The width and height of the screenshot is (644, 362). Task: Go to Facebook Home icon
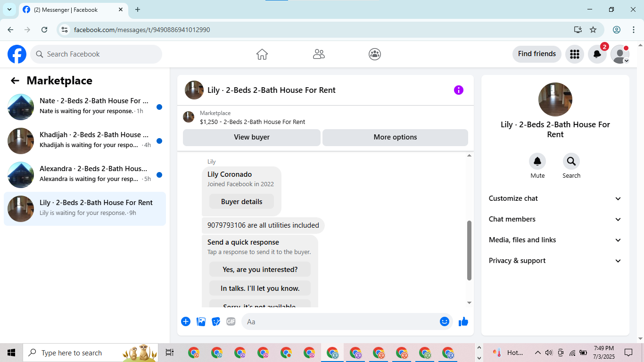click(x=262, y=54)
